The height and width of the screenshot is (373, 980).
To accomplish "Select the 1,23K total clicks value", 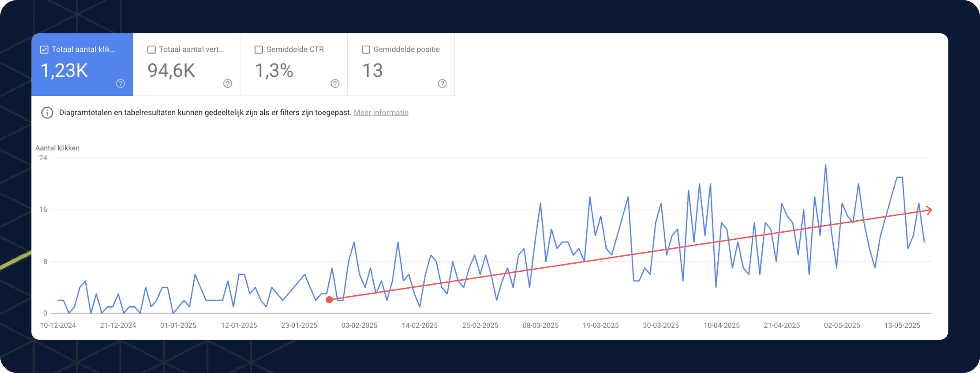I will point(64,71).
